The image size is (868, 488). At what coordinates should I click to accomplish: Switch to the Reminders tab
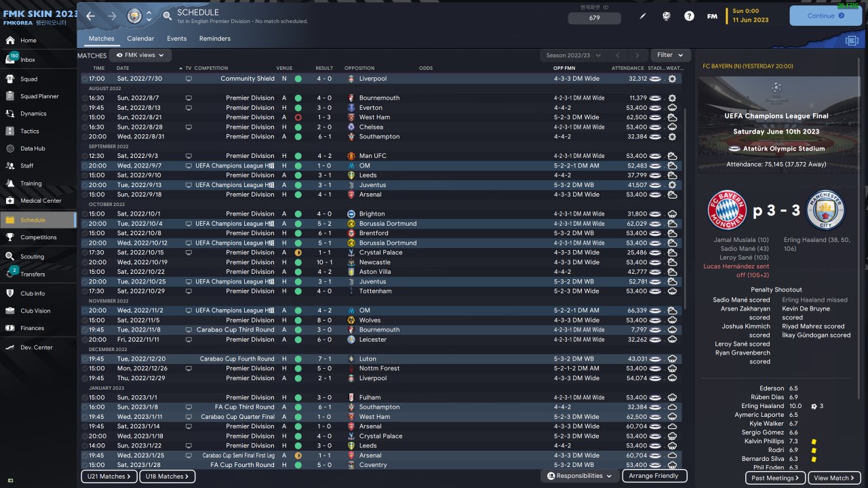pyautogui.click(x=215, y=39)
